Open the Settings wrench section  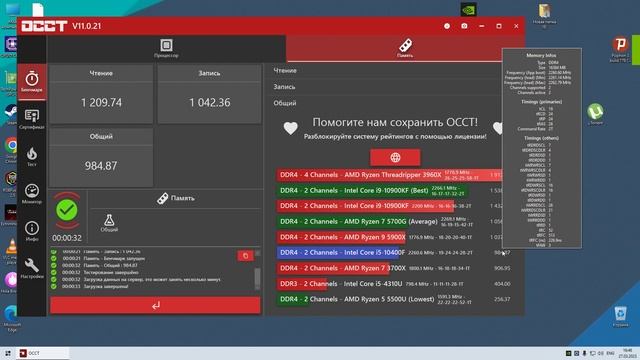32,268
